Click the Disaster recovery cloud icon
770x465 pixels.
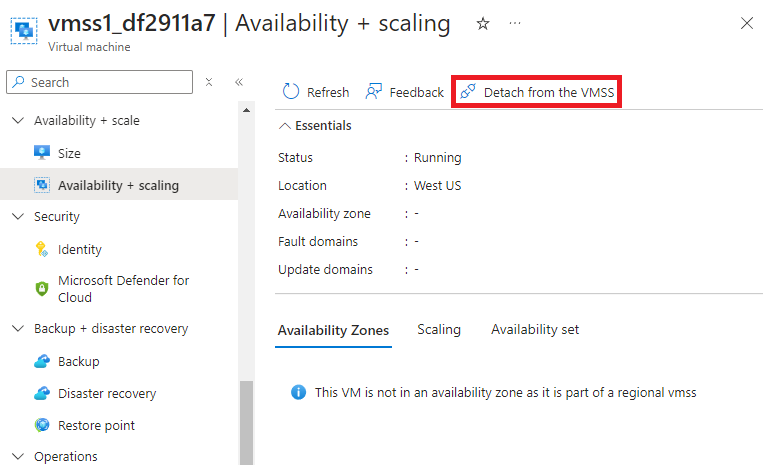point(42,393)
